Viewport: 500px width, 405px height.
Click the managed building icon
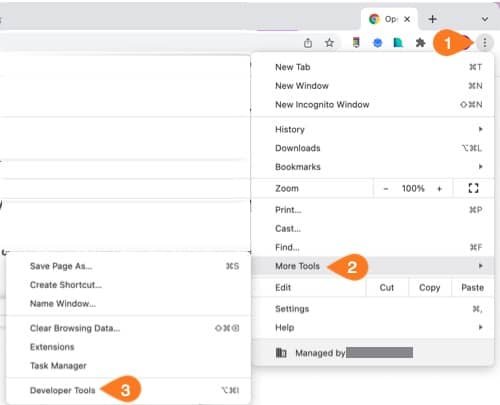coord(281,352)
